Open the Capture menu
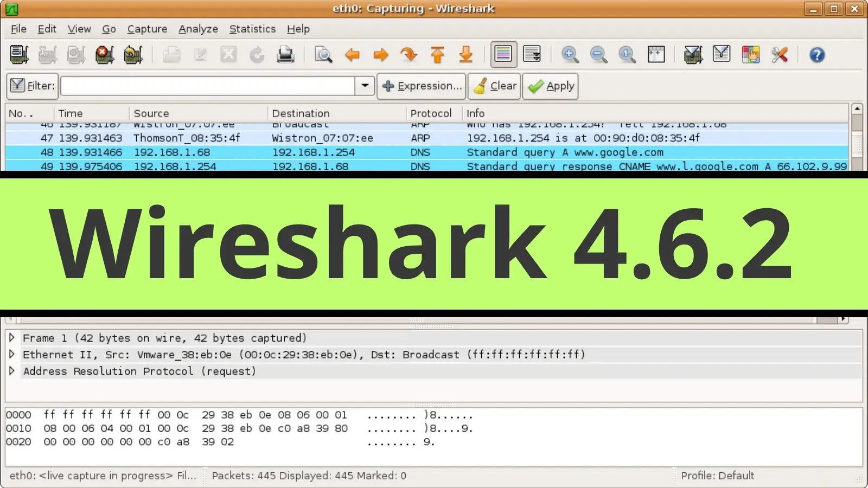Image resolution: width=868 pixels, height=488 pixels. (x=147, y=29)
